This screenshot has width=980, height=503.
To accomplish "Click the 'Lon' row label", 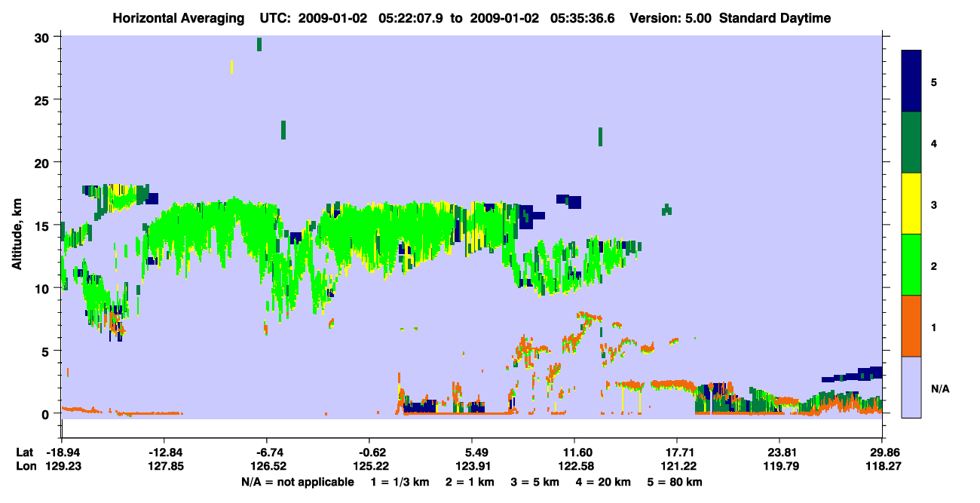I will click(26, 466).
